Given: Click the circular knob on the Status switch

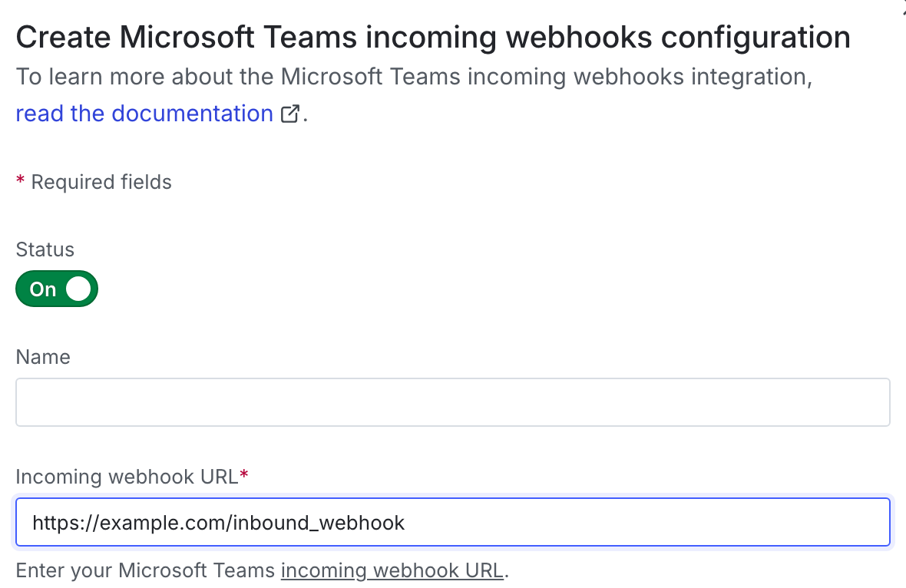Looking at the screenshot, I should [x=78, y=289].
